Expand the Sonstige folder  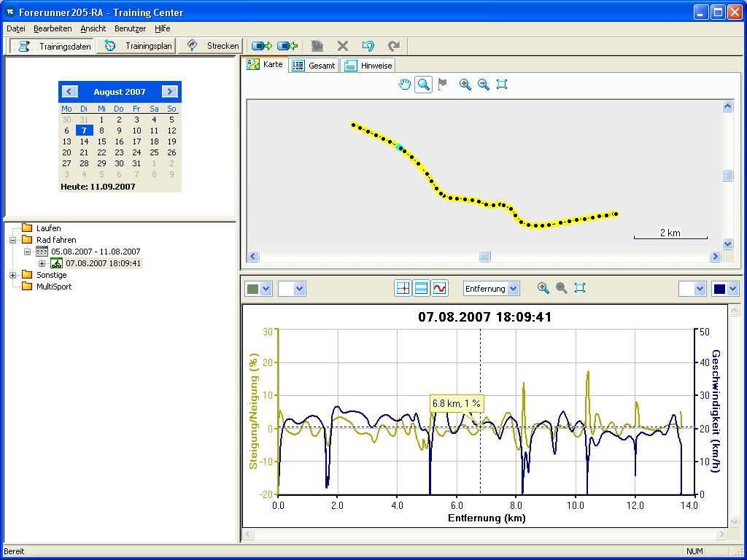(x=13, y=275)
